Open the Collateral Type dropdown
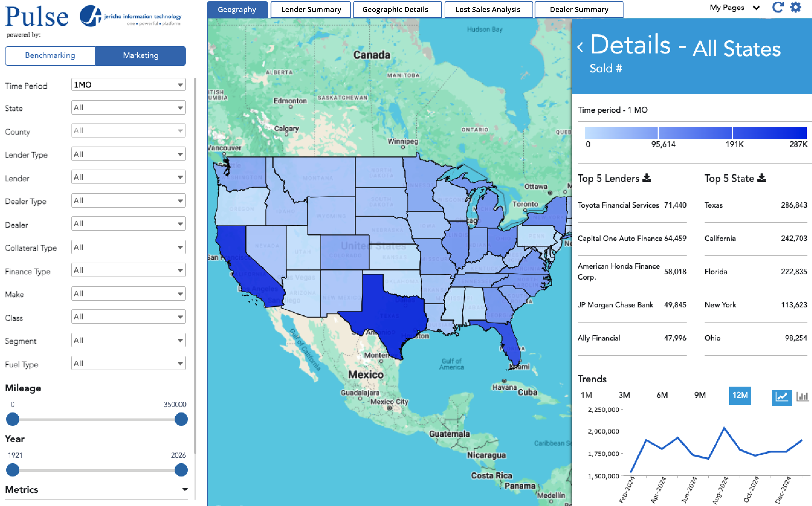The height and width of the screenshot is (506, 812). 129,247
